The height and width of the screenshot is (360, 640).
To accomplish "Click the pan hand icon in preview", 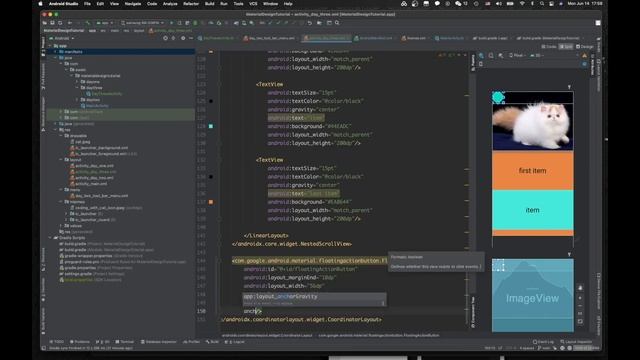I will pyautogui.click(x=580, y=288).
